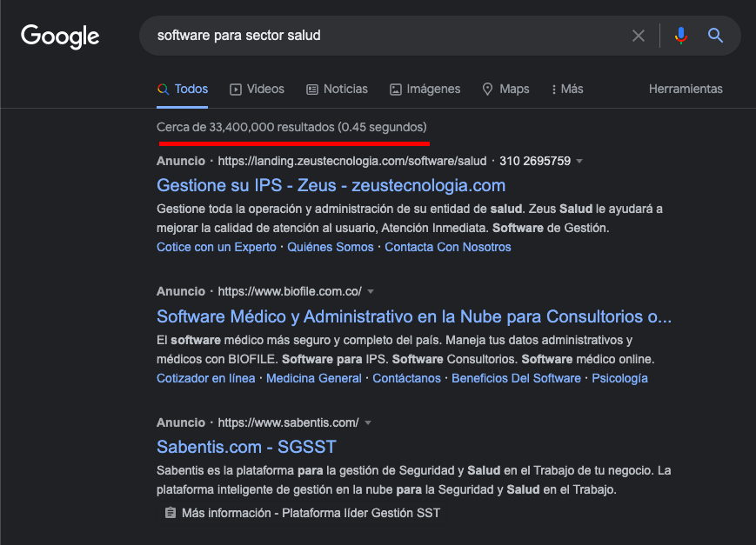
Task: Click the https://www.biofile.com.co/ URL text
Action: click(x=290, y=291)
